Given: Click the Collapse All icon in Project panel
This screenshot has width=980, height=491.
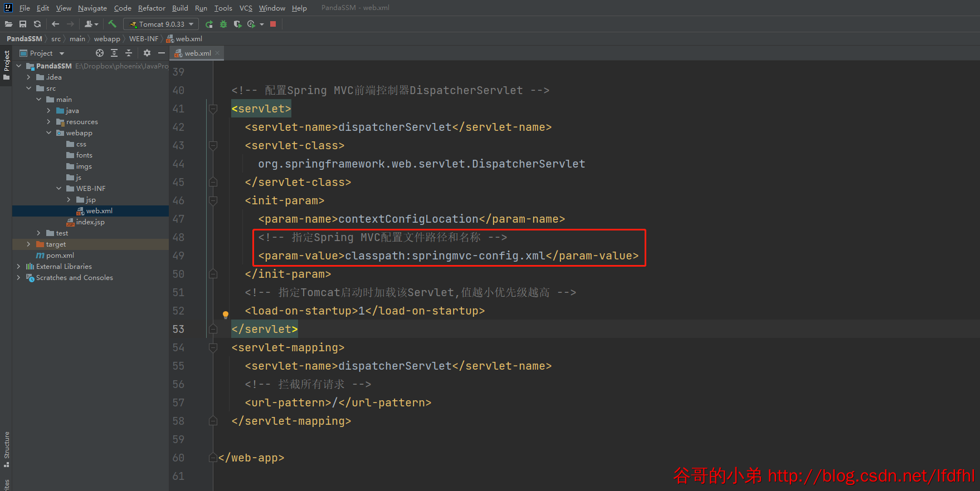Looking at the screenshot, I should 129,53.
